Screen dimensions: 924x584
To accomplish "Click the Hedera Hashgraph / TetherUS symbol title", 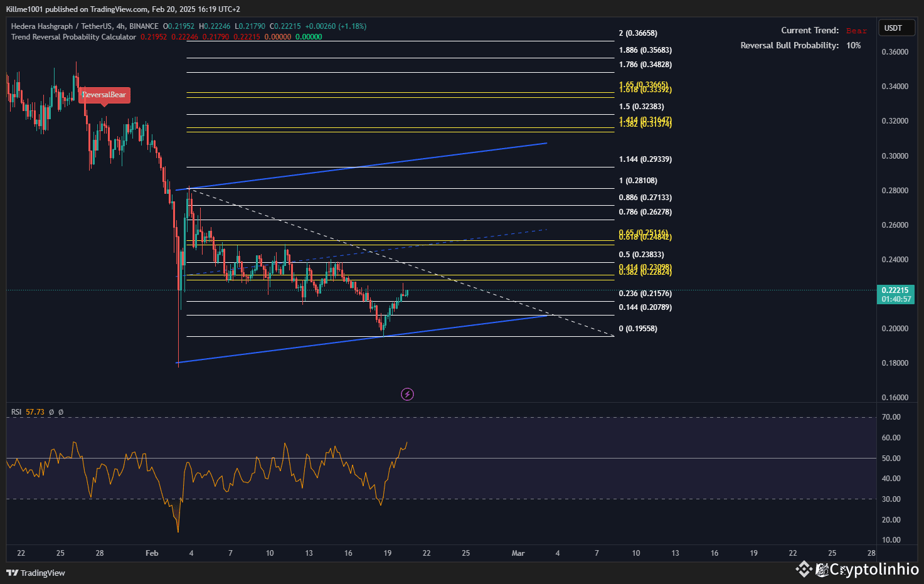I will [x=85, y=26].
